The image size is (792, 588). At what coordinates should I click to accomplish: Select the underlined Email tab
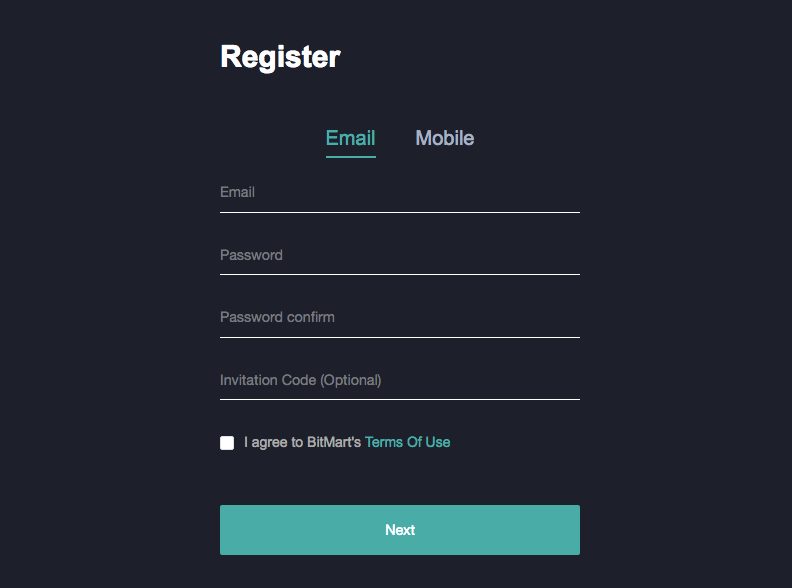(x=350, y=138)
